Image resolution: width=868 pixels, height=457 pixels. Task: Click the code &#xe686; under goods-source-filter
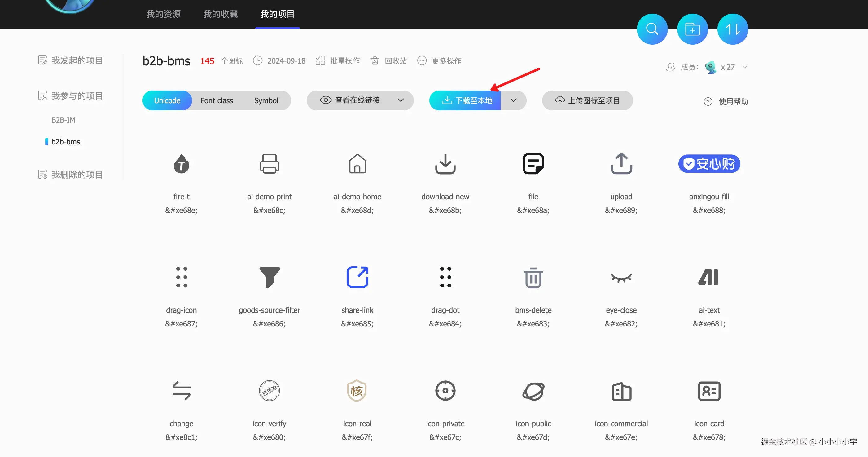tap(269, 324)
